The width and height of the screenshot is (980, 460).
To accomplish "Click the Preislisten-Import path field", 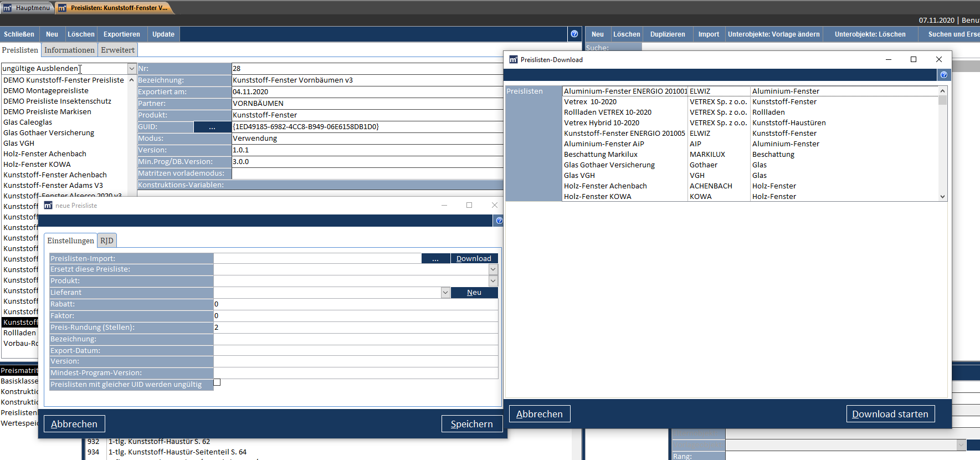I will click(317, 259).
